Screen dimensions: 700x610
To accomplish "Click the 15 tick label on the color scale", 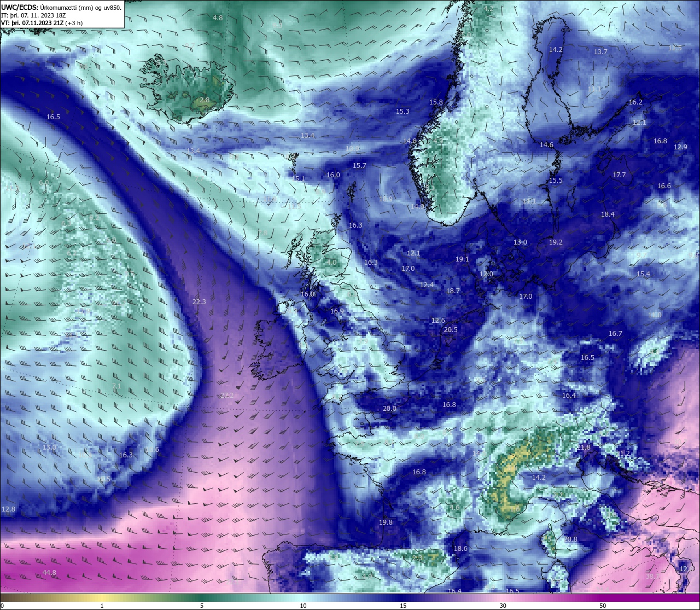I will pos(402,606).
